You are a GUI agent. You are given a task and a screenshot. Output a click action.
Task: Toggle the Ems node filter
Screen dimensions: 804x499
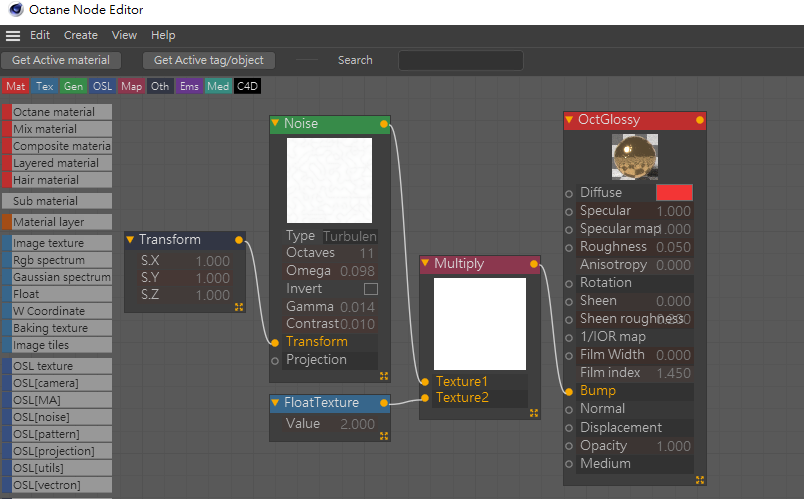189,86
